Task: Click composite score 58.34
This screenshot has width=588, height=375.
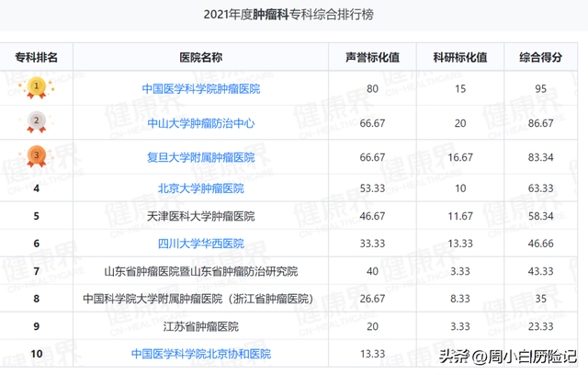Action: [x=541, y=216]
